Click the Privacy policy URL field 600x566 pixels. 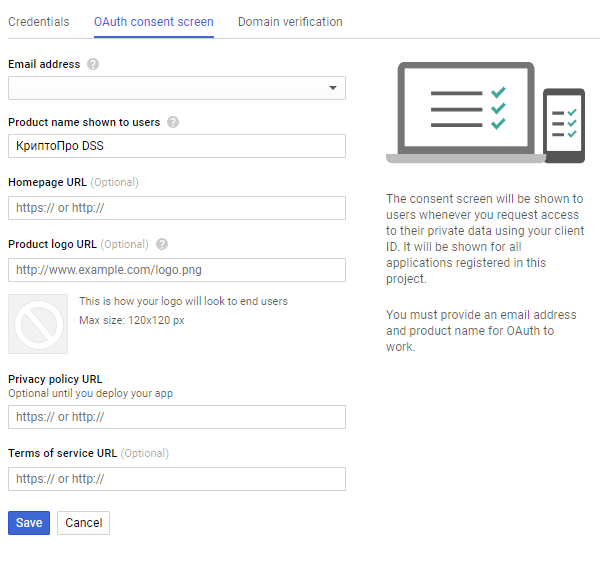pos(177,417)
